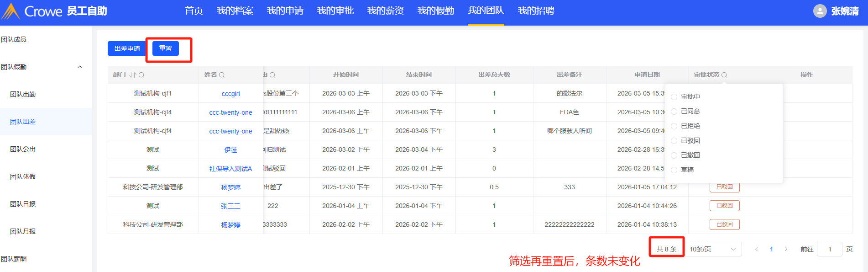868x272 pixels.
Task: Open employee link 社保导入测试A
Action: [x=230, y=169]
